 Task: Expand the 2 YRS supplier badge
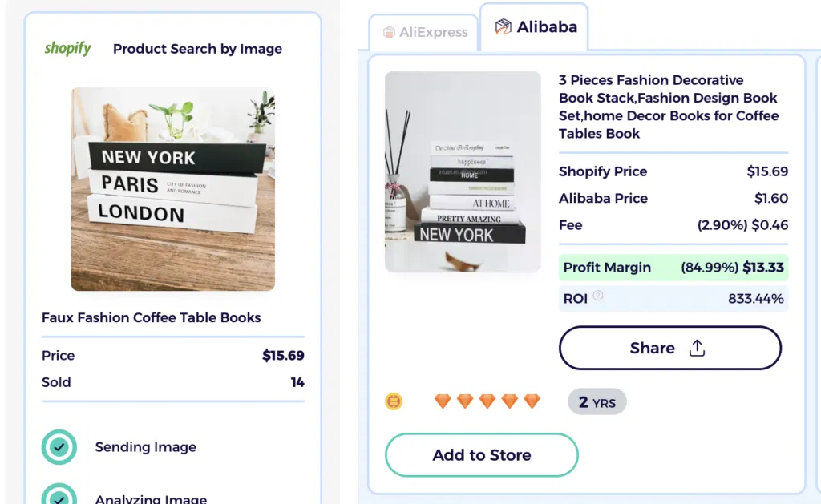(x=597, y=401)
